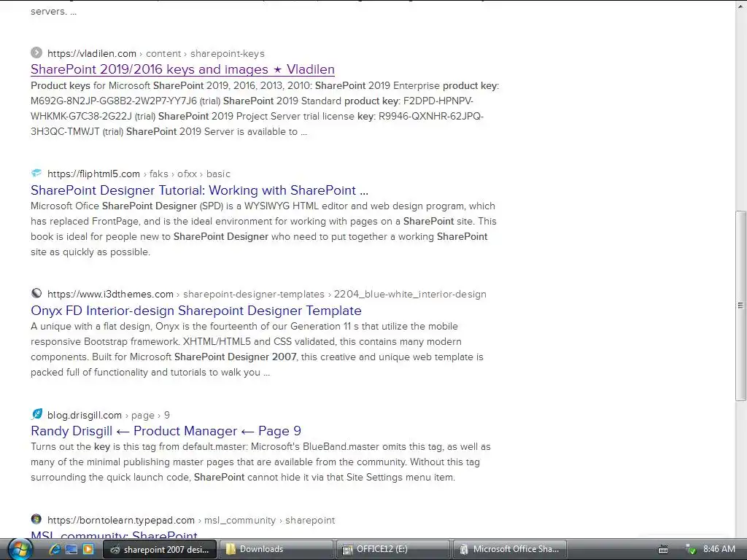Click the https://vladilen.com URL breadcrumb

pos(91,53)
